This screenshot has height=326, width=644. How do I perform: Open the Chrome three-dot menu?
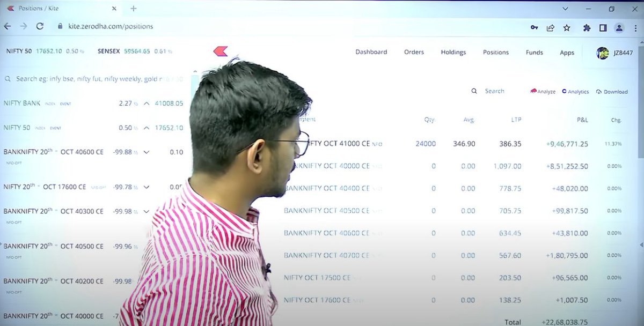636,27
